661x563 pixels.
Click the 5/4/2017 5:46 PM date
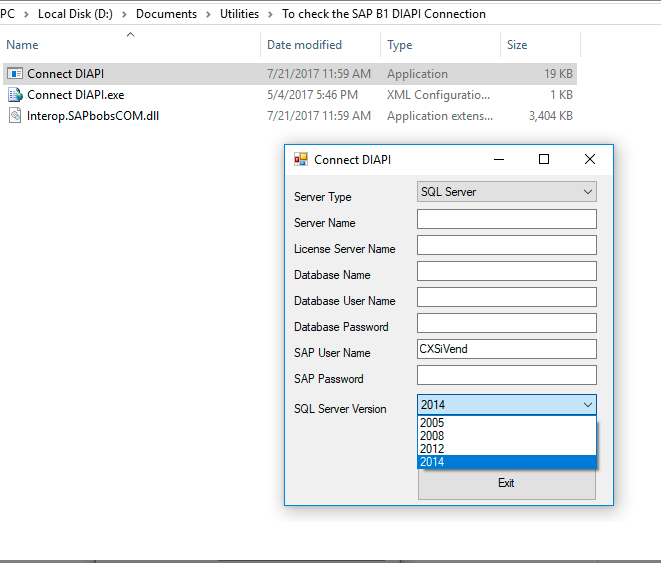pos(312,95)
